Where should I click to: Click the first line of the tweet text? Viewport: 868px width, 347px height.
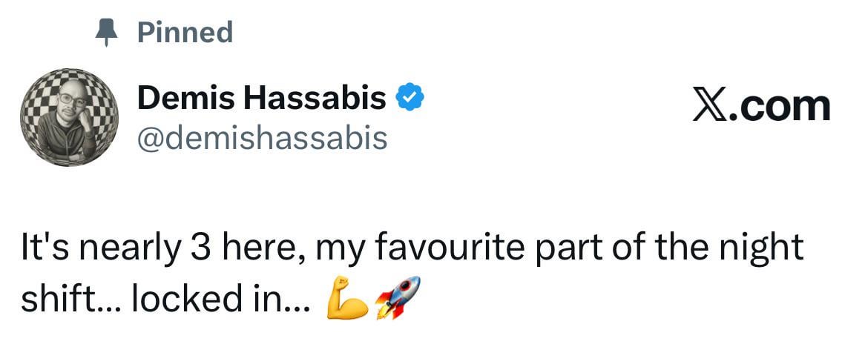click(412, 248)
